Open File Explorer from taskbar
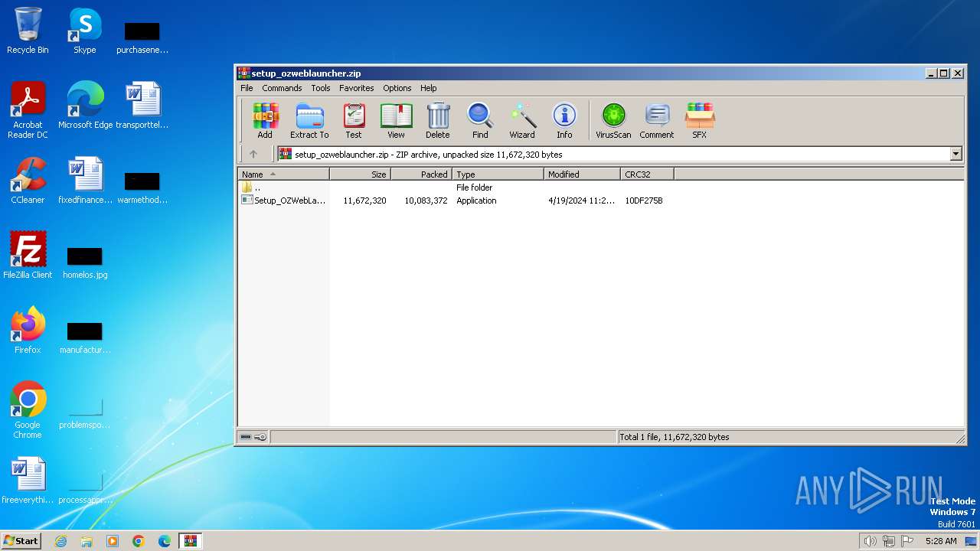 click(87, 541)
